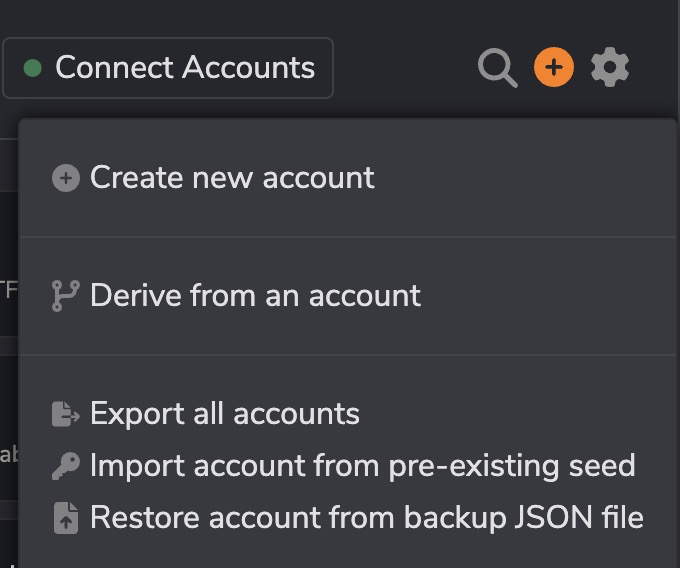Viewport: 680px width, 568px height.
Task: Click the key icon for seed import
Action: (x=66, y=466)
